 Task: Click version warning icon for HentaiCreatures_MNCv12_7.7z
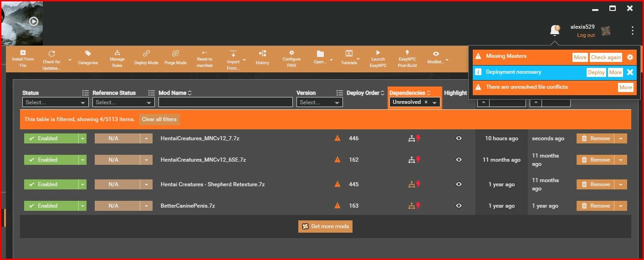[337, 138]
